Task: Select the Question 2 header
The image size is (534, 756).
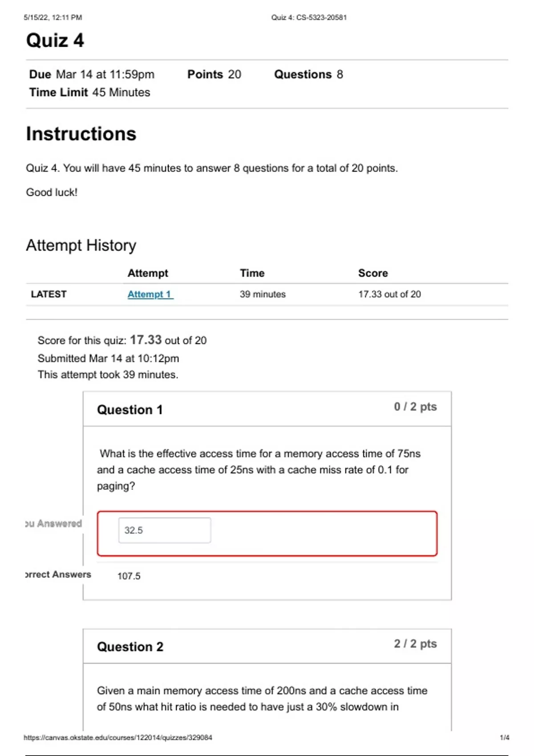Action: tap(130, 647)
